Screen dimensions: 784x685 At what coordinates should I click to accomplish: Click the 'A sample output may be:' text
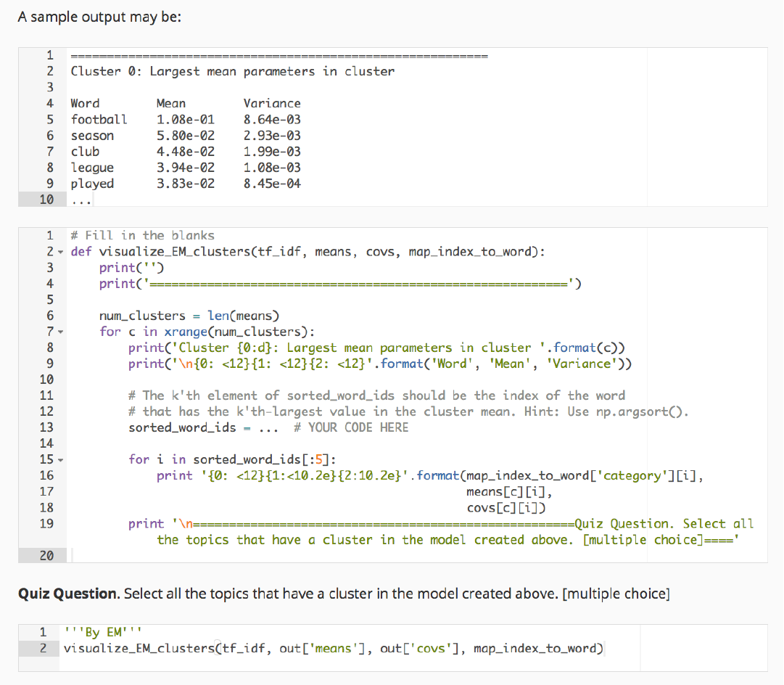(x=99, y=17)
